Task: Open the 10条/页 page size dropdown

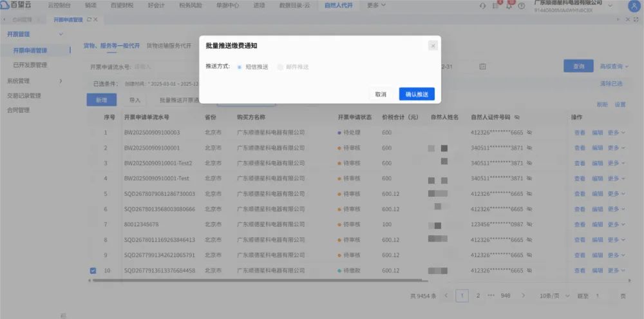Action: [554, 296]
